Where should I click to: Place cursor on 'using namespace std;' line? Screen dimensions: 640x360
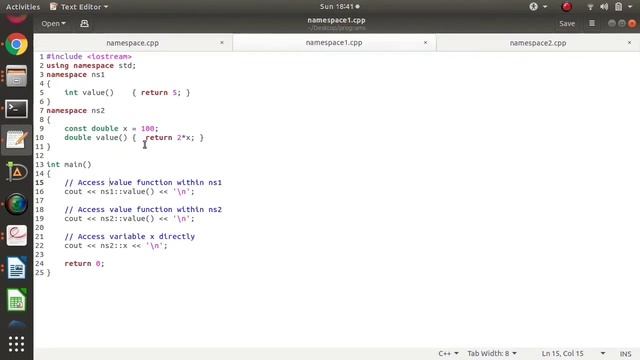tap(91, 65)
